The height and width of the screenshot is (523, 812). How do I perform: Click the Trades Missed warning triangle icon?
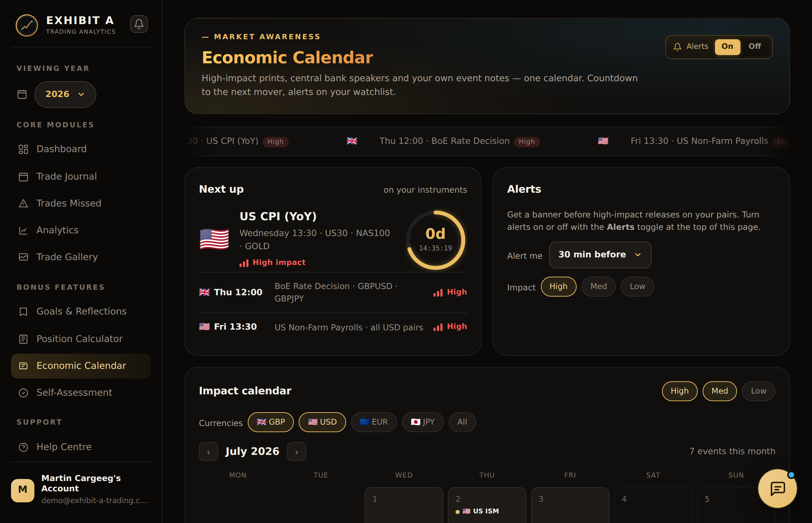pyautogui.click(x=23, y=203)
